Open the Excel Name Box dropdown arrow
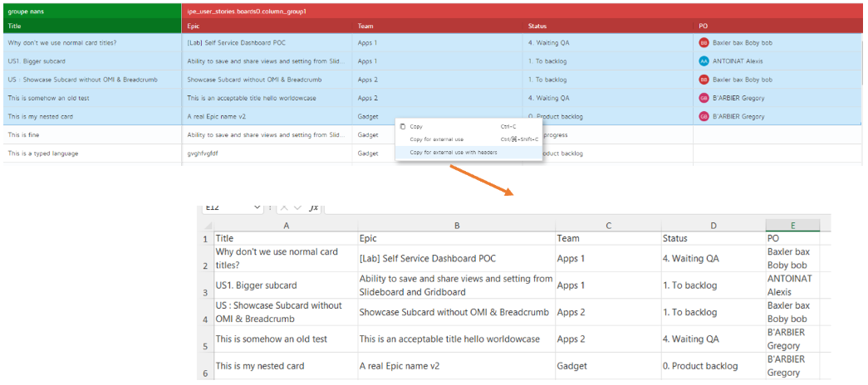Viewport: 868px width, 385px height. (x=257, y=207)
